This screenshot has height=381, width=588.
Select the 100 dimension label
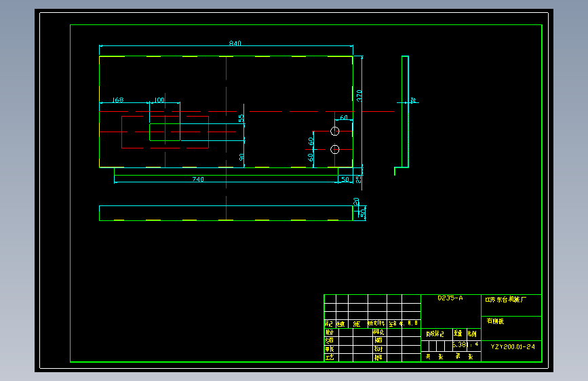[x=159, y=100]
